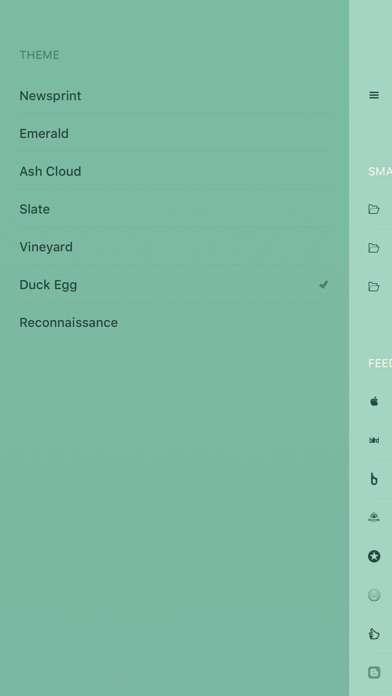This screenshot has height=696, width=392.
Task: Open the second smart folder icon
Action: click(374, 248)
